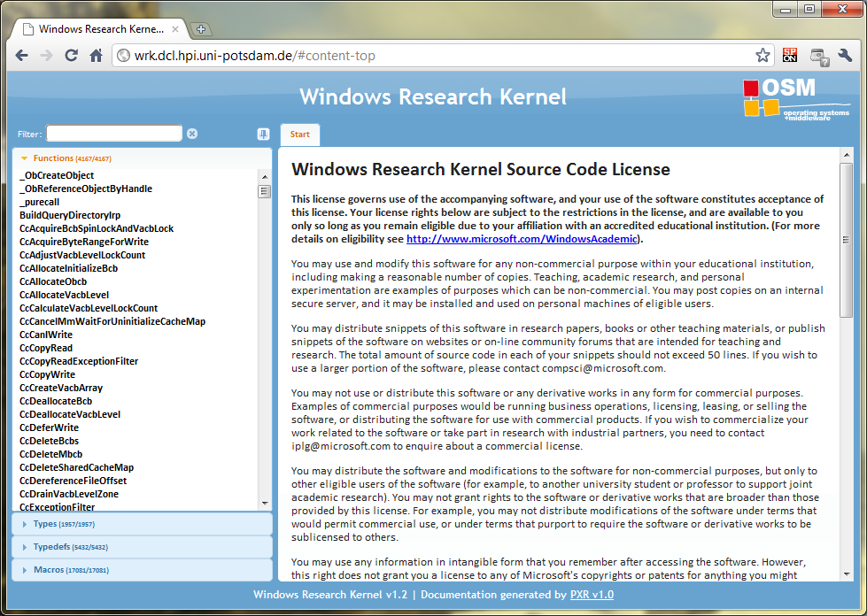Bookmark this page with the star icon
Image resolution: width=867 pixels, height=616 pixels.
tap(762, 55)
